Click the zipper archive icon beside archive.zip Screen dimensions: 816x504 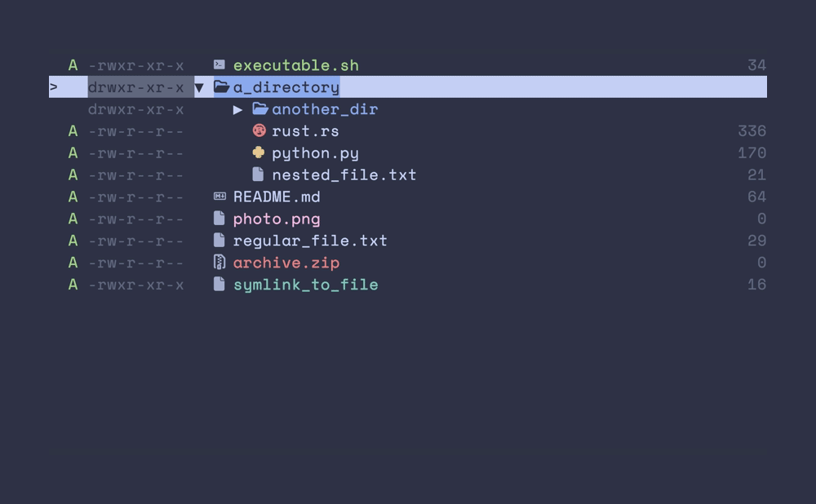coord(218,262)
